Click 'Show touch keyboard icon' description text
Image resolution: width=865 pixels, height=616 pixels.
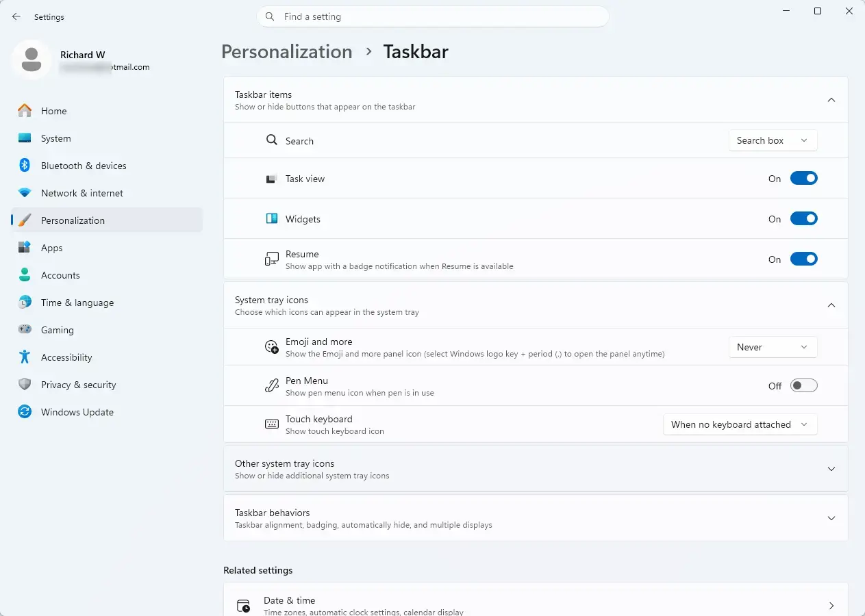click(x=335, y=431)
